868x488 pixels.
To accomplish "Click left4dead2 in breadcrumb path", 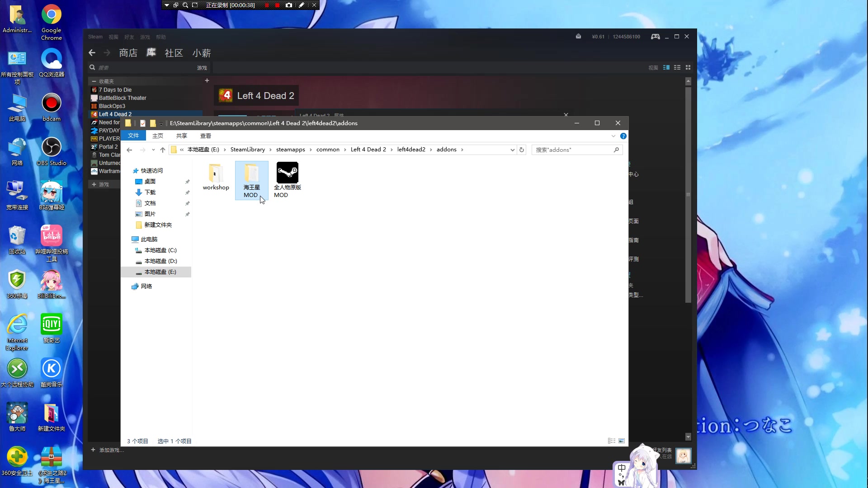I will [x=411, y=150].
